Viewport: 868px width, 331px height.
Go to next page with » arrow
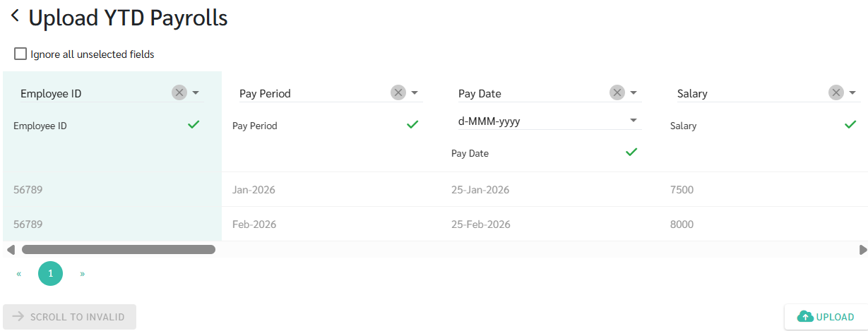83,273
